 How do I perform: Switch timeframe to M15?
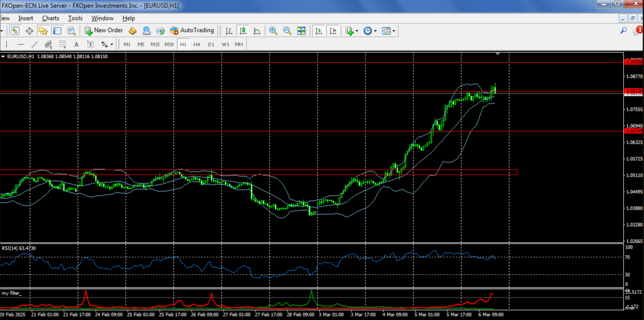coord(155,44)
